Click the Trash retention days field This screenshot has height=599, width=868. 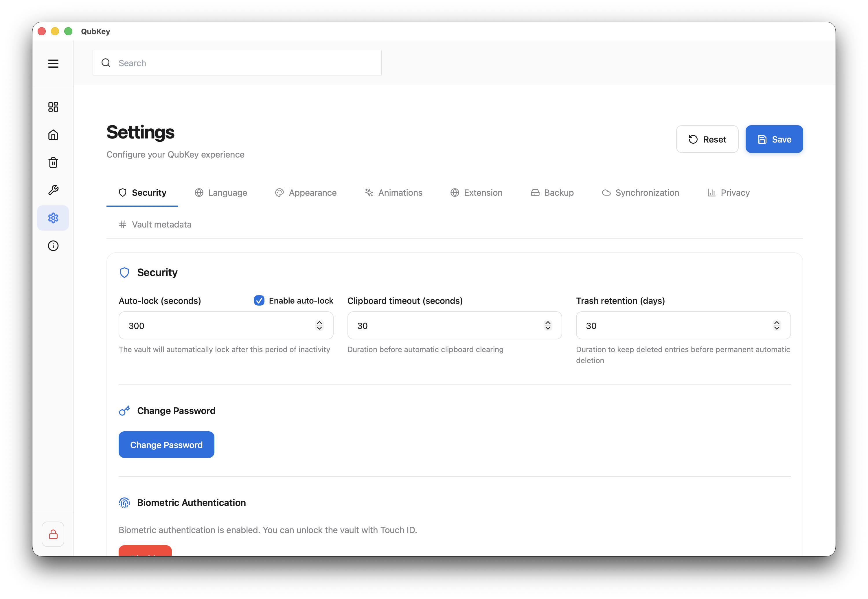click(683, 326)
